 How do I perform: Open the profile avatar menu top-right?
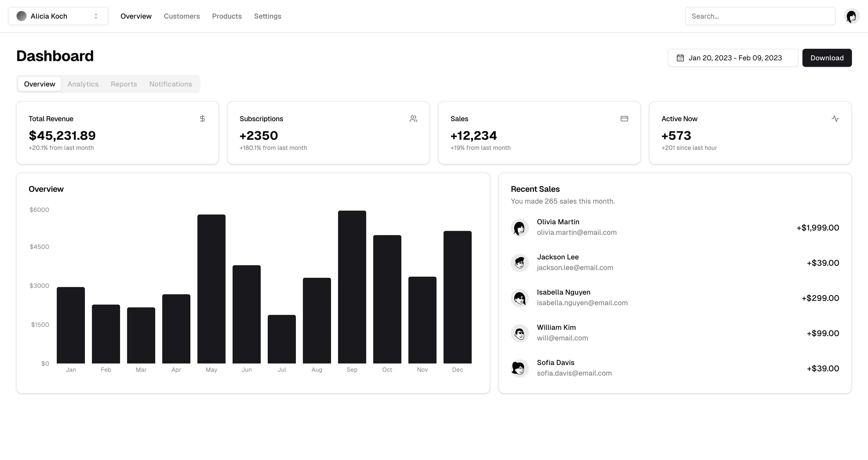click(x=851, y=16)
